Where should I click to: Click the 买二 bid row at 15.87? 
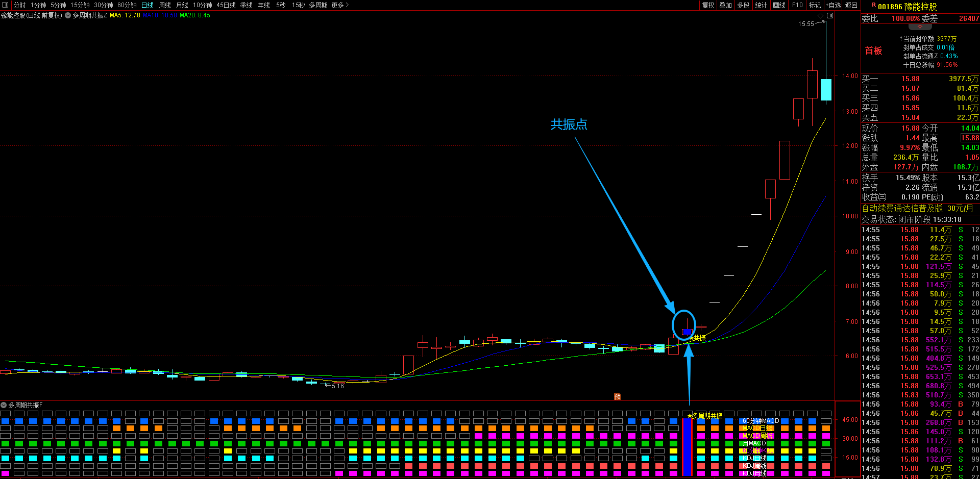[920, 88]
